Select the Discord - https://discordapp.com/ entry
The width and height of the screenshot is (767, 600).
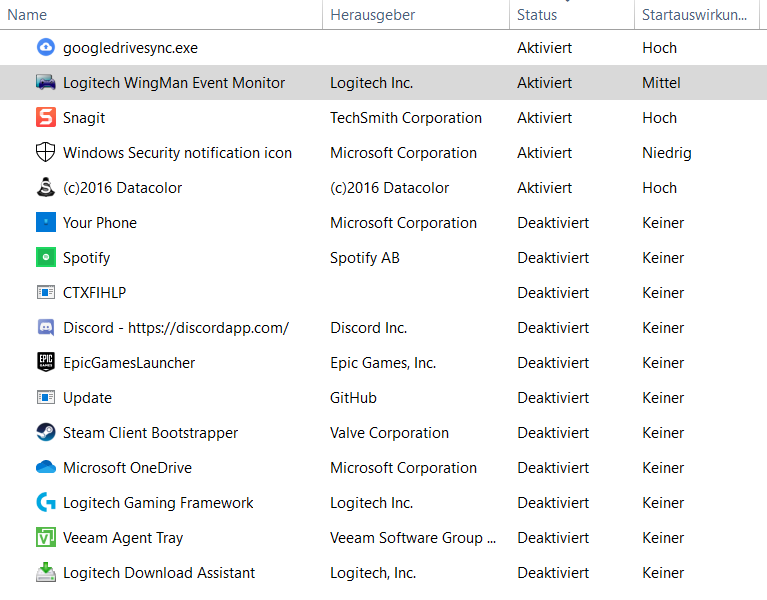click(x=176, y=328)
